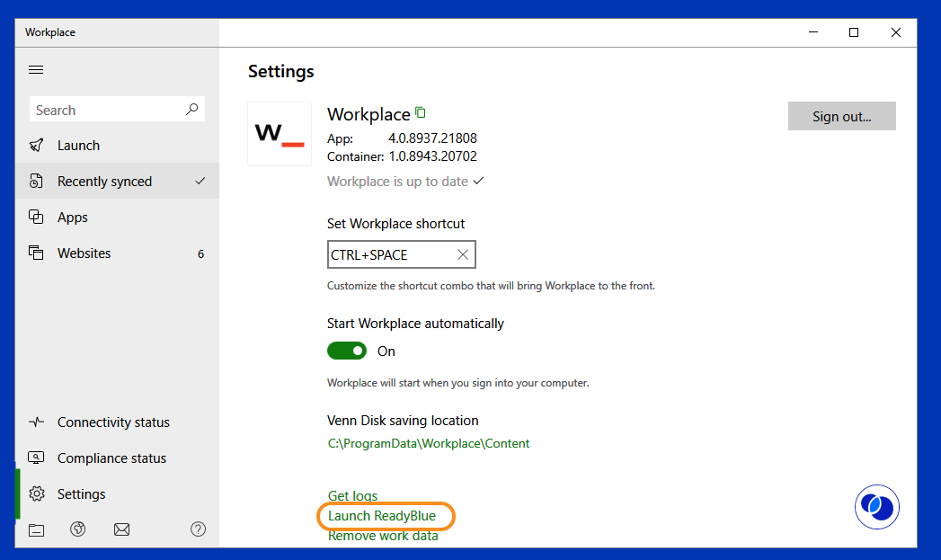Turn off Start Workplace automatically toggle
This screenshot has width=941, height=560.
coord(347,351)
